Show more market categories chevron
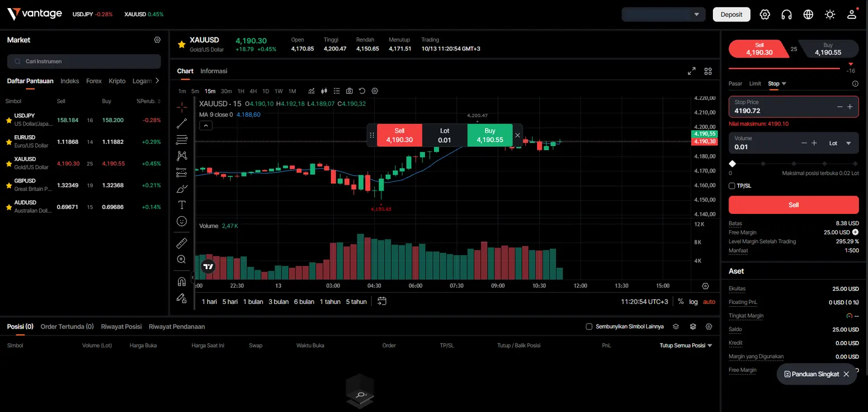Viewport: 868px width, 412px height. [157, 81]
